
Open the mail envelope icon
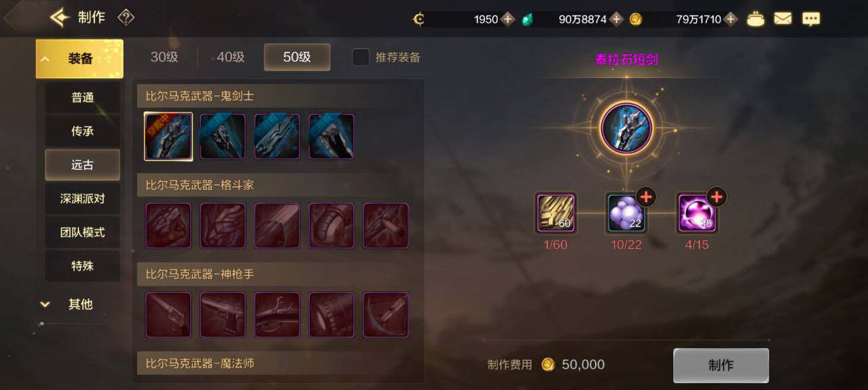coord(782,19)
